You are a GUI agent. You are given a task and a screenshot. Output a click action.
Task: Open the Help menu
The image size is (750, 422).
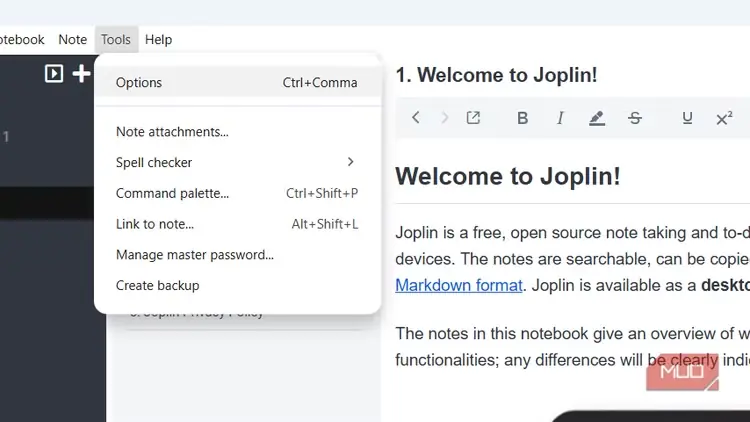[x=158, y=39]
